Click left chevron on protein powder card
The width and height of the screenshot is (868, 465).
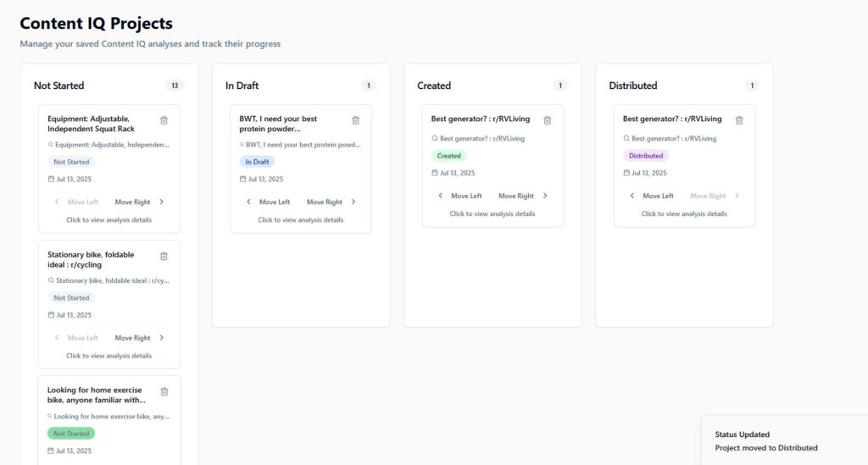[248, 202]
